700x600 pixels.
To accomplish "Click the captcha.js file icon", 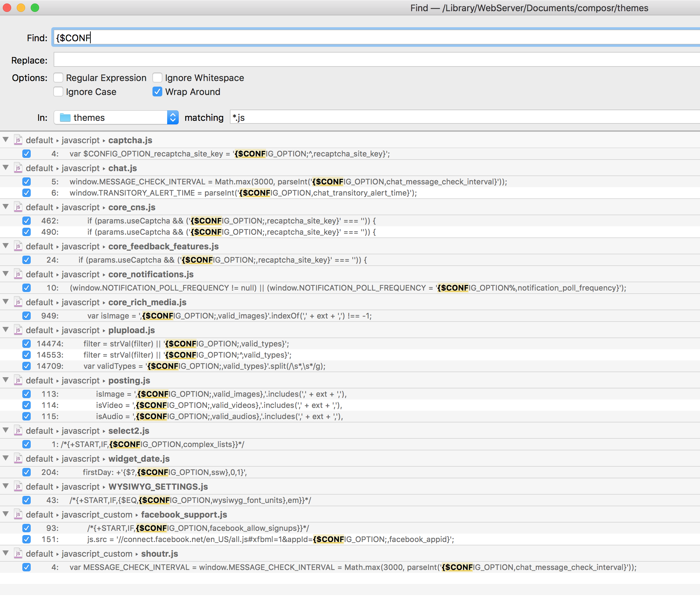I will click(18, 140).
